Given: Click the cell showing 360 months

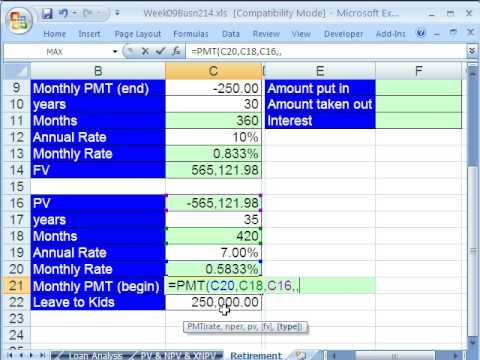Looking at the screenshot, I should (x=213, y=121).
